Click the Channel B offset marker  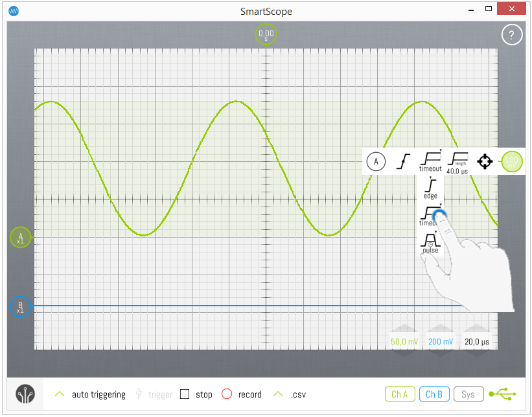(x=21, y=306)
